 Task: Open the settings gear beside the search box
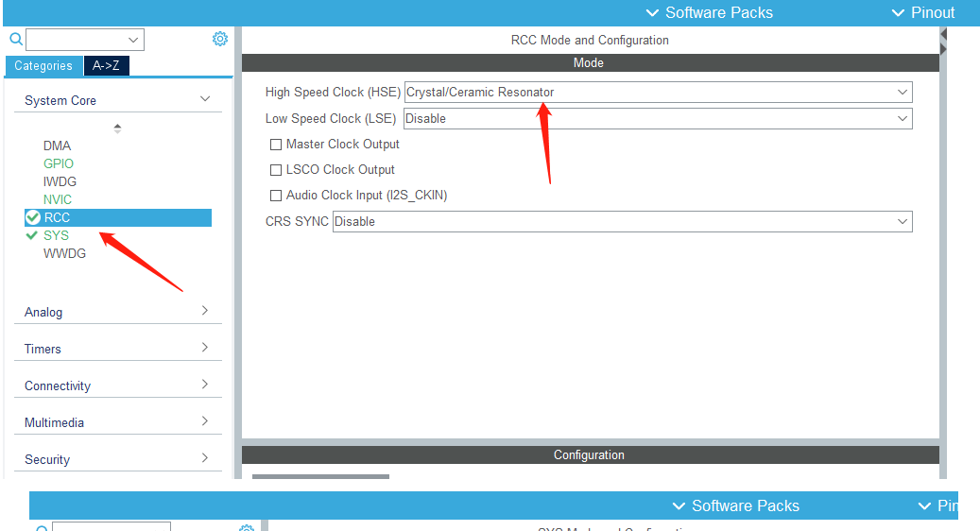point(220,39)
